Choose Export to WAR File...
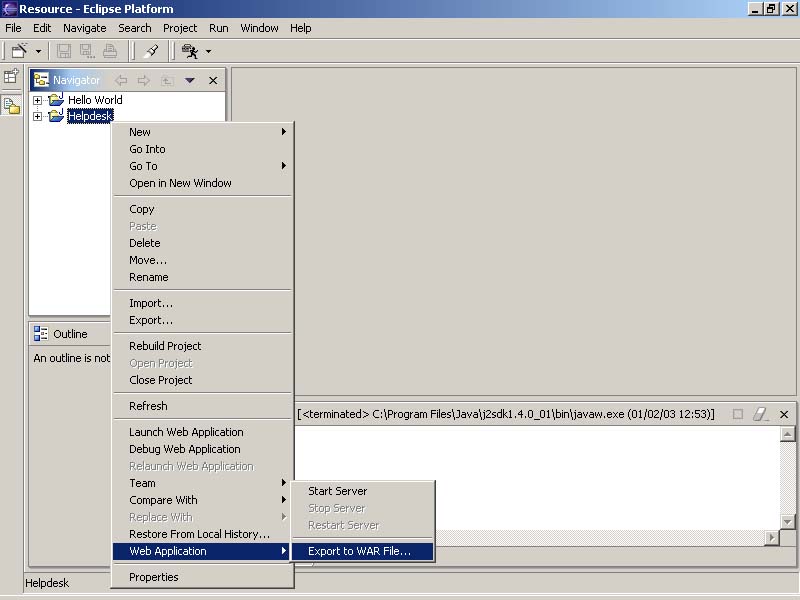 coord(363,551)
